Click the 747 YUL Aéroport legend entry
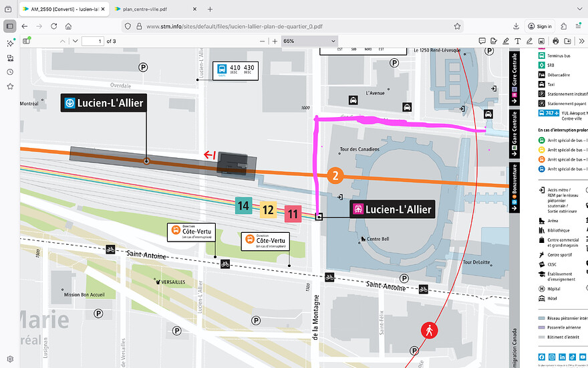This screenshot has height=368, width=588. pos(563,115)
